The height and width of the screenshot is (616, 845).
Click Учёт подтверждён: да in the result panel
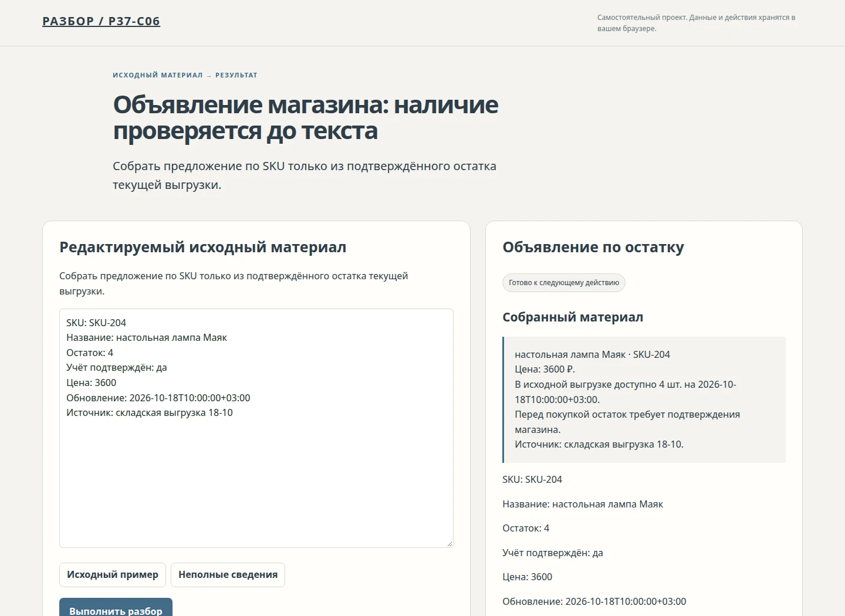(x=553, y=553)
